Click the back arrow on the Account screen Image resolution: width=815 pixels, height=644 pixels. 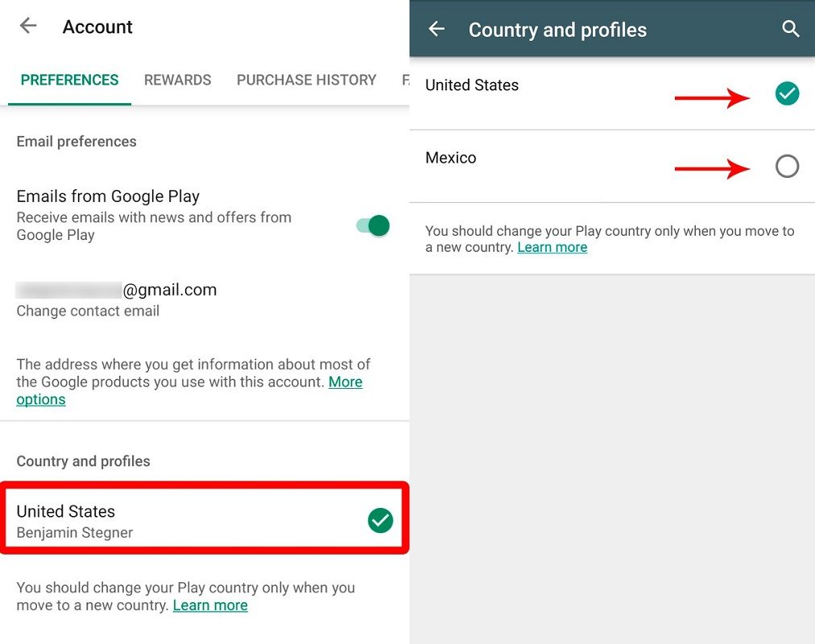pos(27,25)
